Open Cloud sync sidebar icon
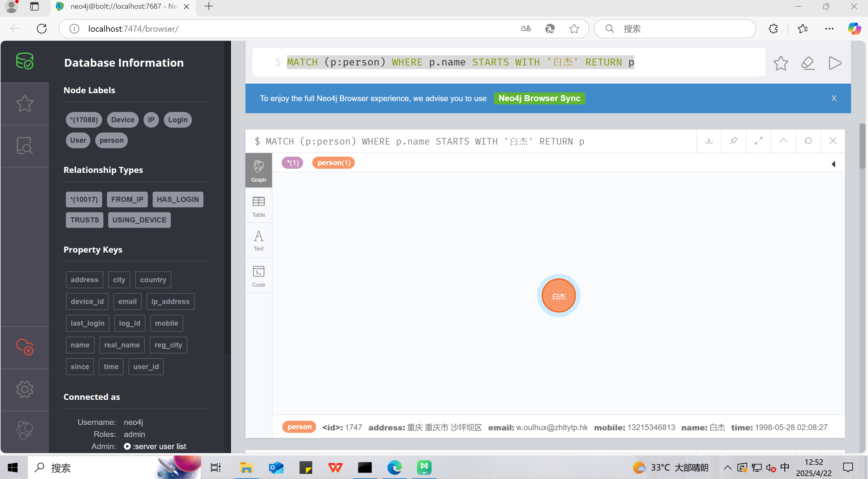The image size is (868, 479). 24,347
